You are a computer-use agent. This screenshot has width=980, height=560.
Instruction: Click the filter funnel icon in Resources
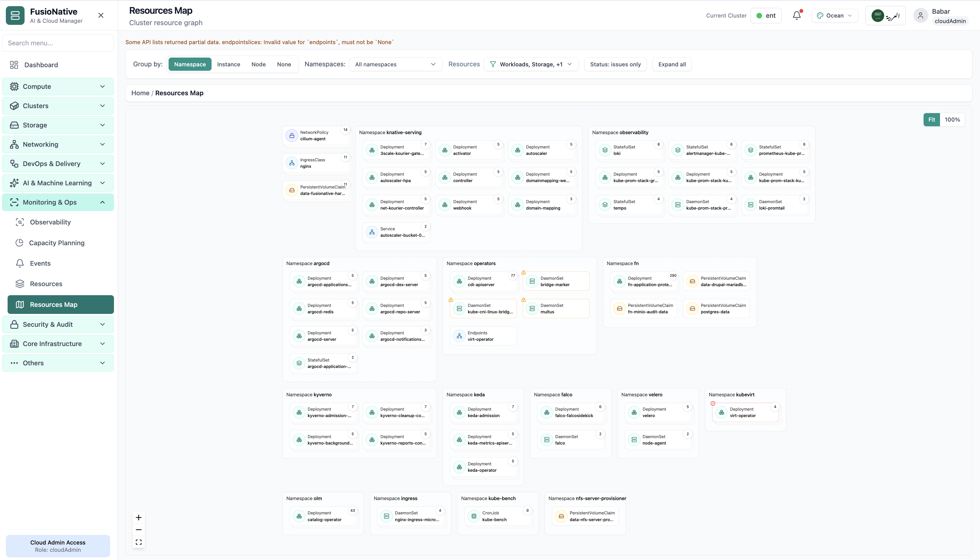click(x=493, y=64)
